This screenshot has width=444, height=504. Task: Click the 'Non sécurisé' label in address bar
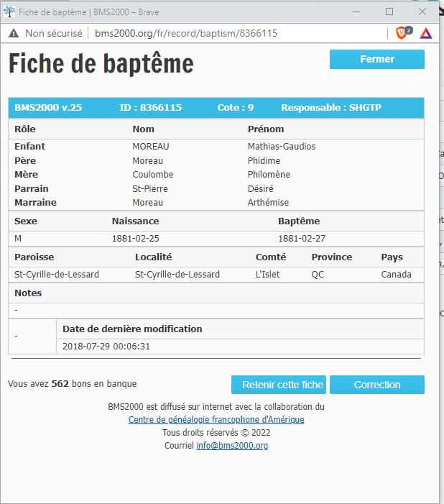click(54, 33)
